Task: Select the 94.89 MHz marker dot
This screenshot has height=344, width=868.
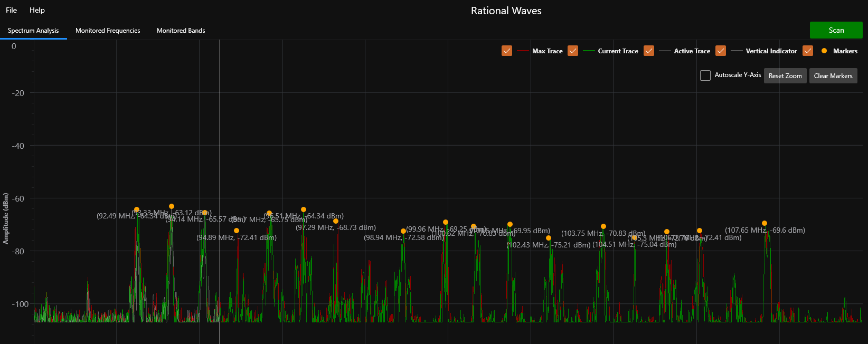Action: [237, 231]
